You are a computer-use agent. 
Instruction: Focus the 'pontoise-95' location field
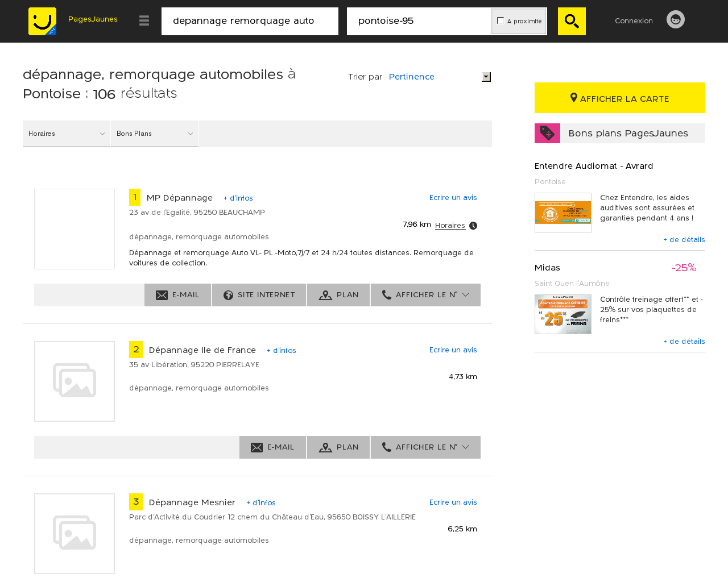click(419, 21)
